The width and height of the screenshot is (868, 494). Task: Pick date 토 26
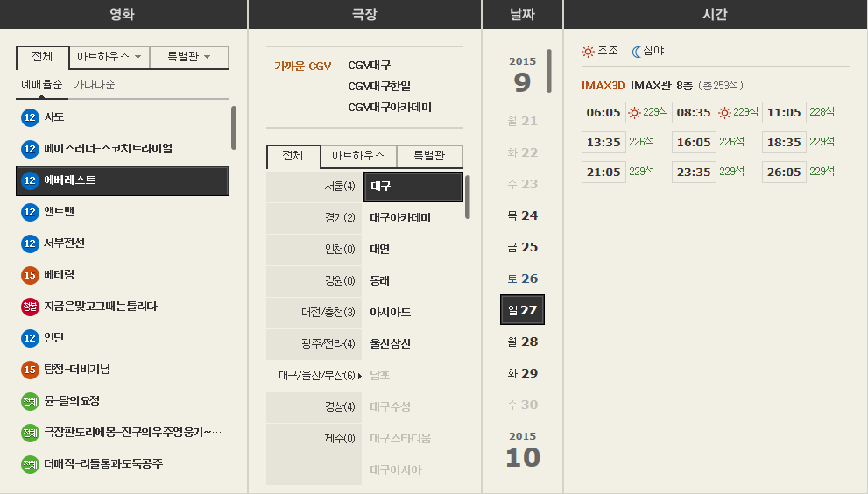[x=523, y=279]
